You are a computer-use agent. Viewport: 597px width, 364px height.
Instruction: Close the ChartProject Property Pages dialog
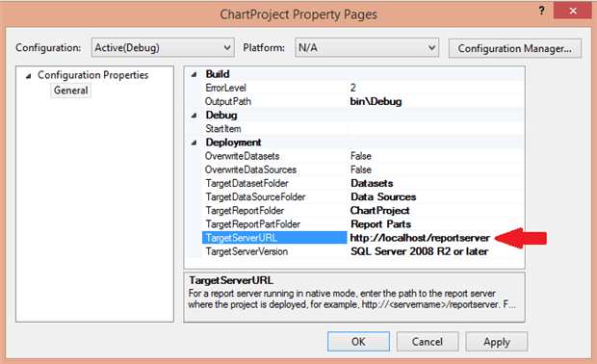[572, 11]
